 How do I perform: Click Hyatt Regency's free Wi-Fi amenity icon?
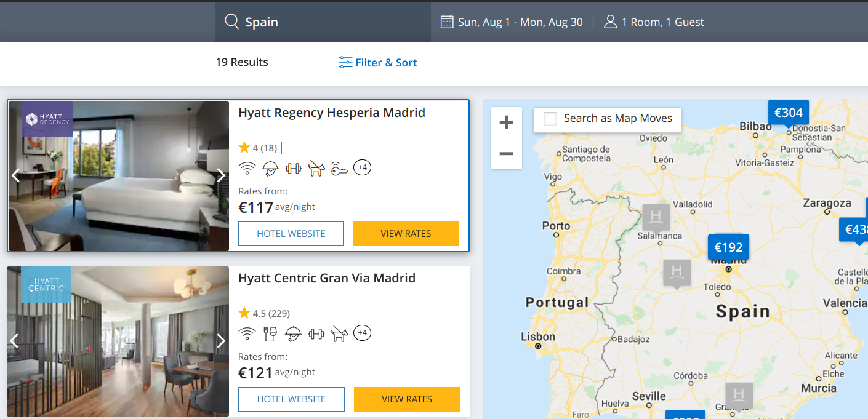(x=247, y=168)
